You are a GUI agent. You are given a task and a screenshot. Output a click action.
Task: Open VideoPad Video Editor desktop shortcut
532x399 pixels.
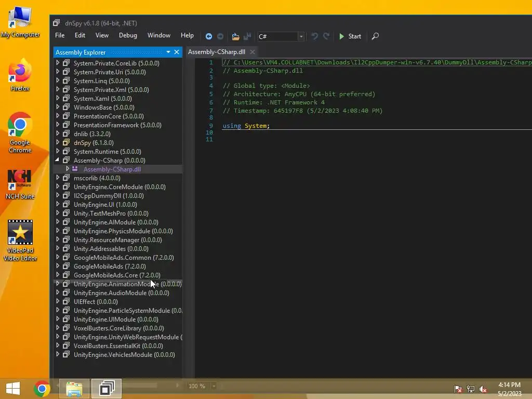click(20, 240)
